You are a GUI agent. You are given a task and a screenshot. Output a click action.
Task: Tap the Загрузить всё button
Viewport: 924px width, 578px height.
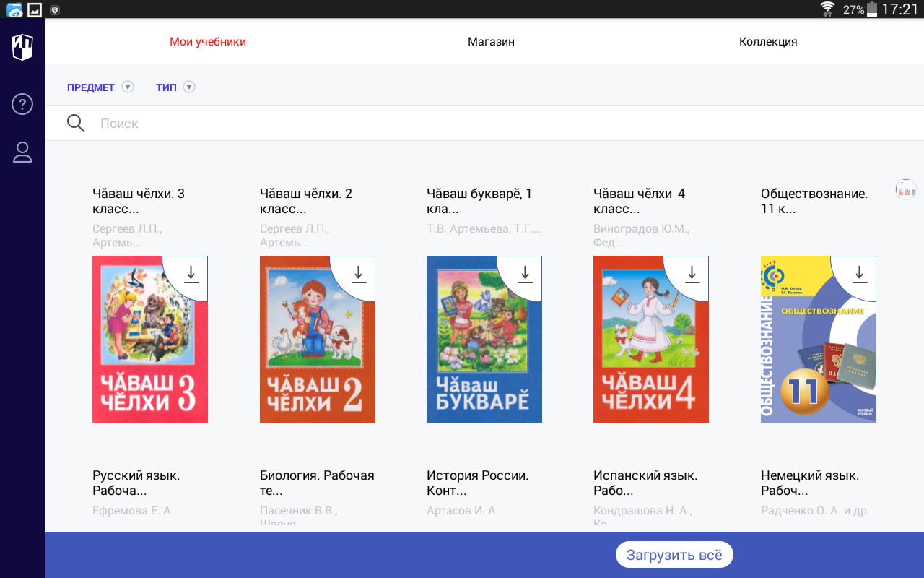[674, 555]
